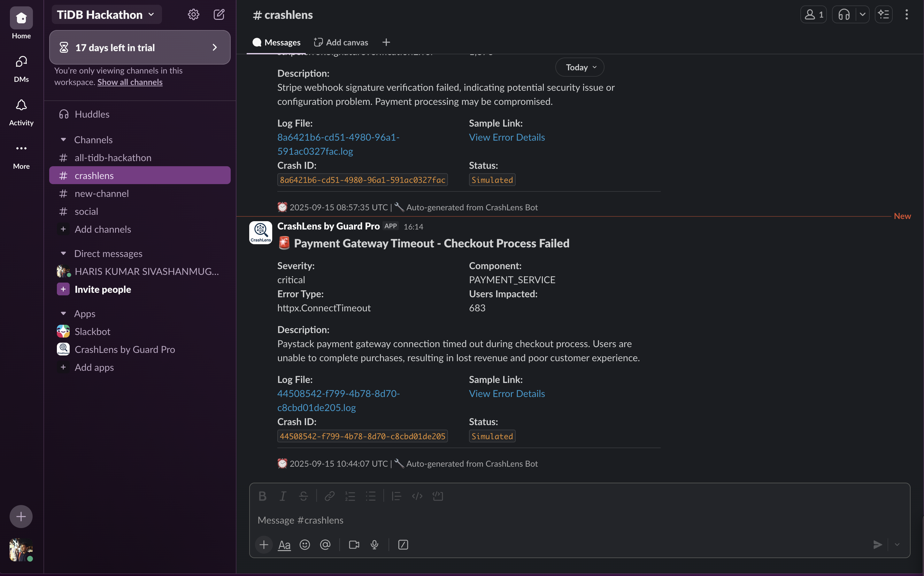Click the mention someone @ icon
Viewport: 924px width, 576px height.
click(325, 545)
